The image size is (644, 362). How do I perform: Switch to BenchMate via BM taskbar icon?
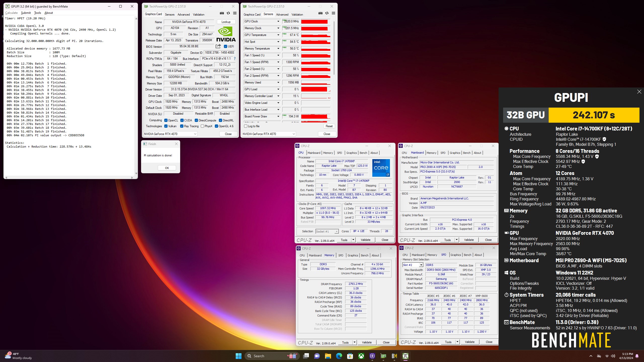[394, 356]
